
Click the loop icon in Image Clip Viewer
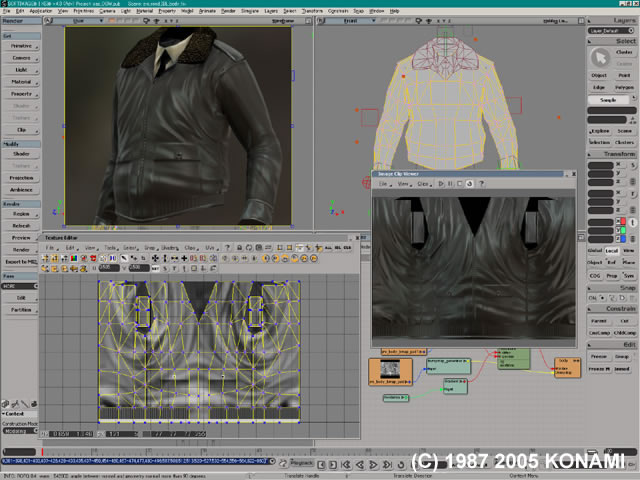(x=469, y=184)
